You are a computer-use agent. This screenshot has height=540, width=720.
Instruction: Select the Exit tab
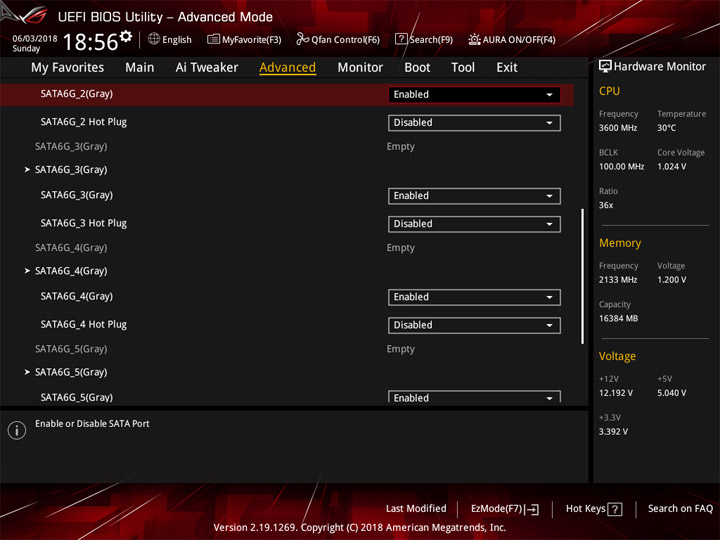[x=506, y=68]
